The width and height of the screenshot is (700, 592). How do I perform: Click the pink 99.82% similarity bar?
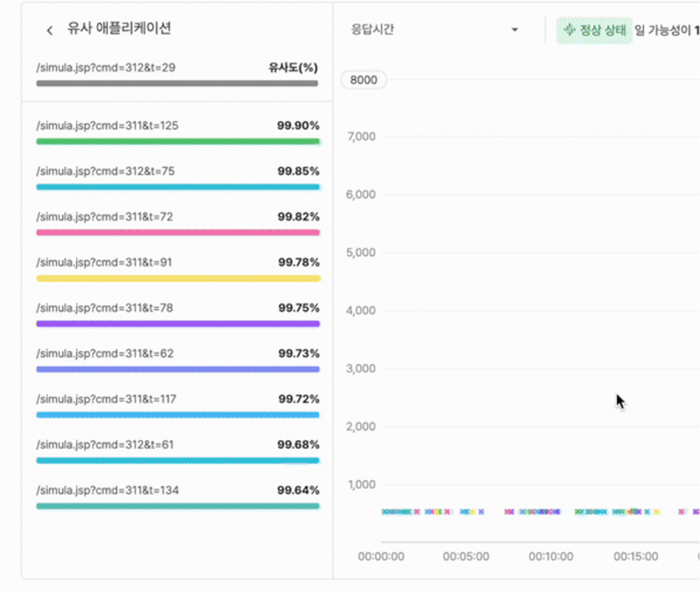pos(178,233)
